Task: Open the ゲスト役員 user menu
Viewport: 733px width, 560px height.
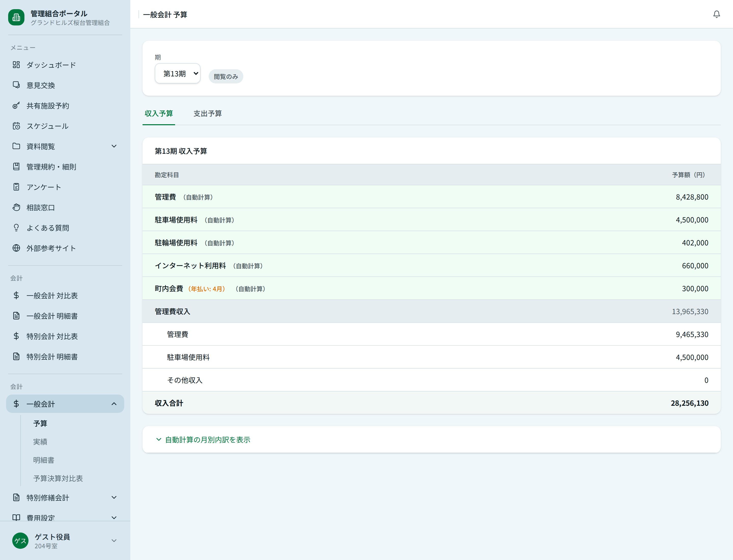Action: [x=114, y=541]
